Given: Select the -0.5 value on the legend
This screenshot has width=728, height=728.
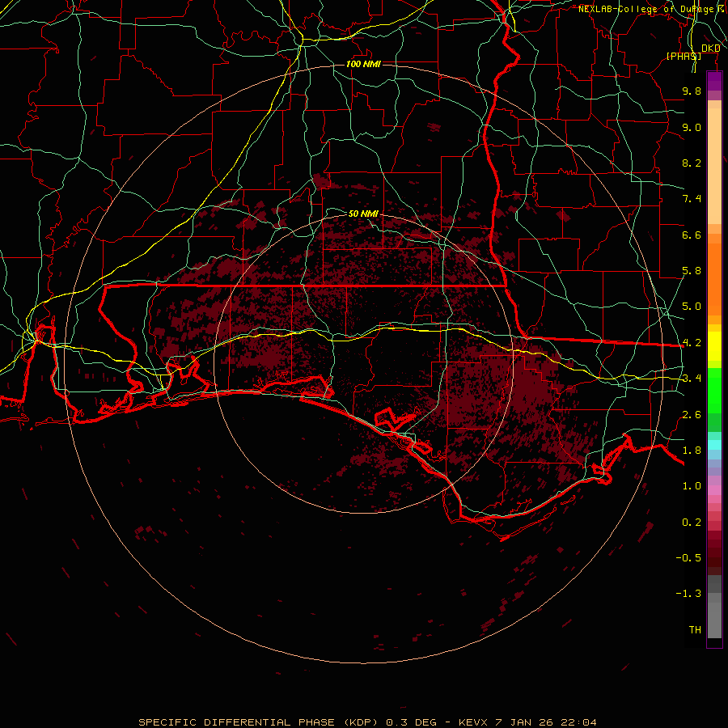Looking at the screenshot, I should pos(688,558).
